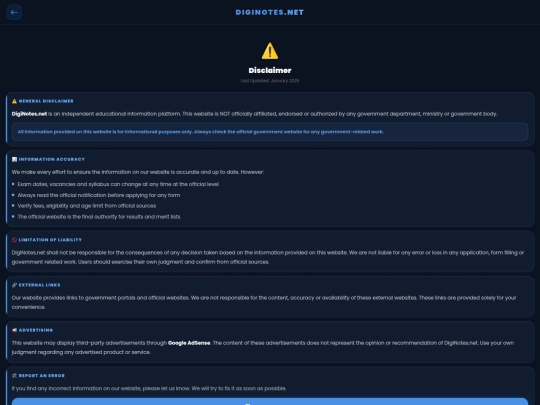Click the link icon beside External Links
Viewport: 540px width, 405px height.
pyautogui.click(x=14, y=285)
